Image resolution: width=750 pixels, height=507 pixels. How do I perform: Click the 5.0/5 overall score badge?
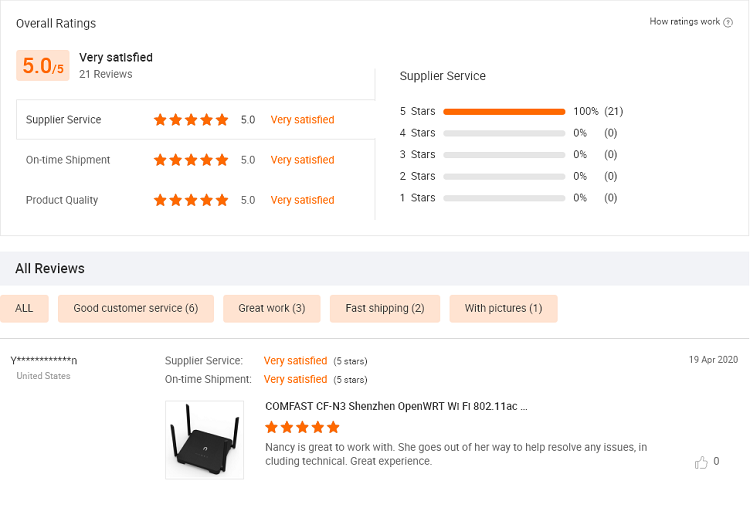[43, 66]
